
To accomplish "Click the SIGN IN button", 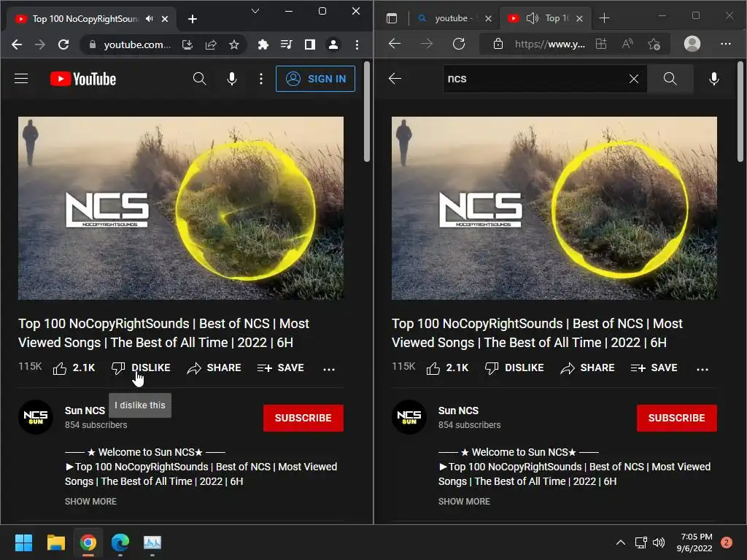I will [x=315, y=79].
